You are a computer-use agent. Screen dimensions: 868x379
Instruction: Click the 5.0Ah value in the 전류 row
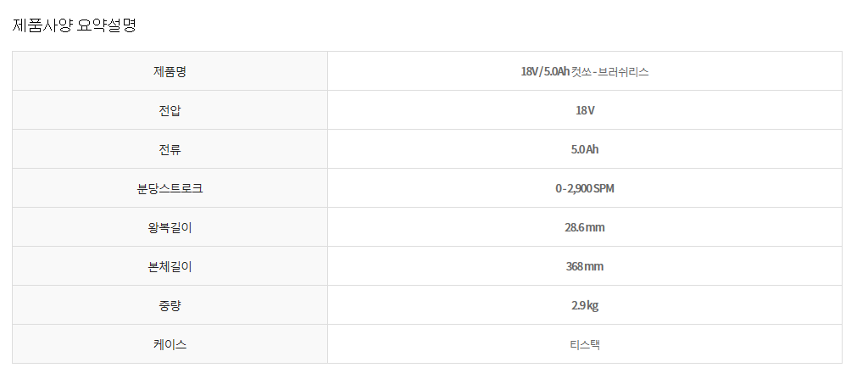584,149
